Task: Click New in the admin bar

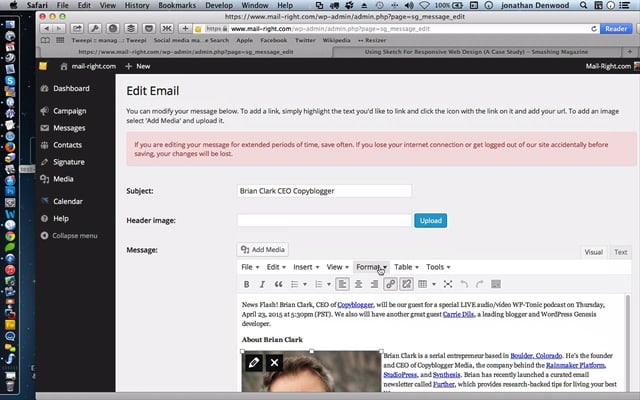Action: [138, 66]
